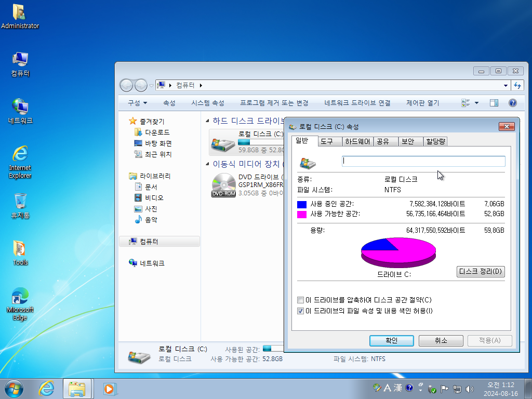
Task: Click the blue 사용 중인 공간 swatch
Action: (302, 204)
